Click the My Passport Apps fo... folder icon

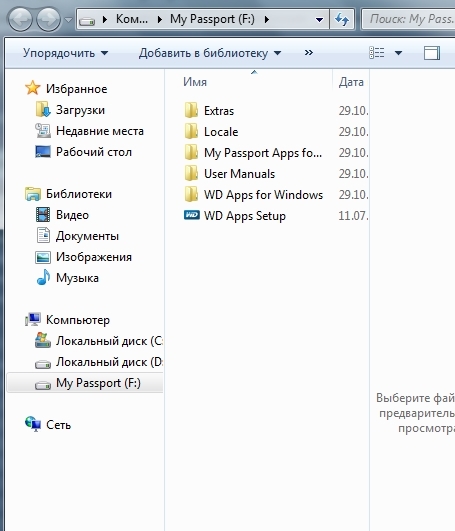point(191,152)
